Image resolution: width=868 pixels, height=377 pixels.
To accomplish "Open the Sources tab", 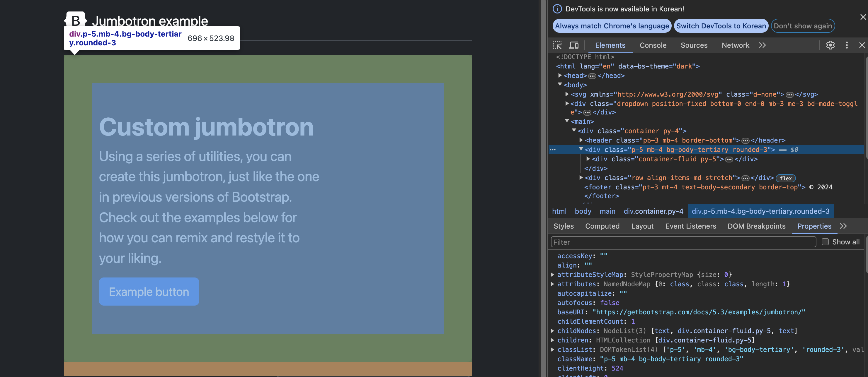I will point(694,45).
